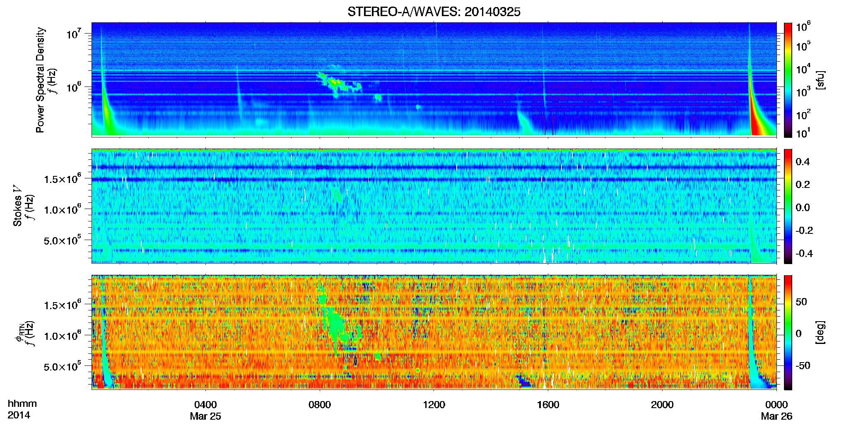Click the [sfu] colorbar unit label
868x447 pixels.
click(820, 80)
